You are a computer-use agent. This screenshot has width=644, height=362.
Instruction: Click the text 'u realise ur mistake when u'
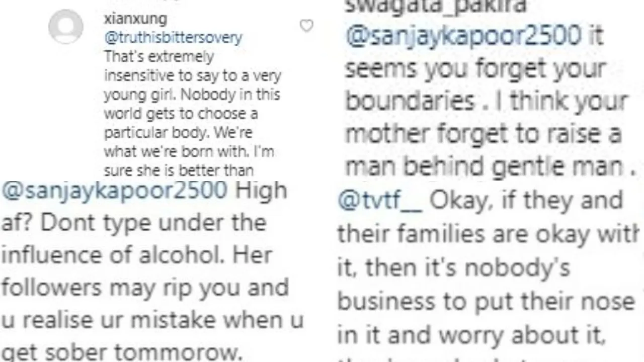tap(152, 320)
